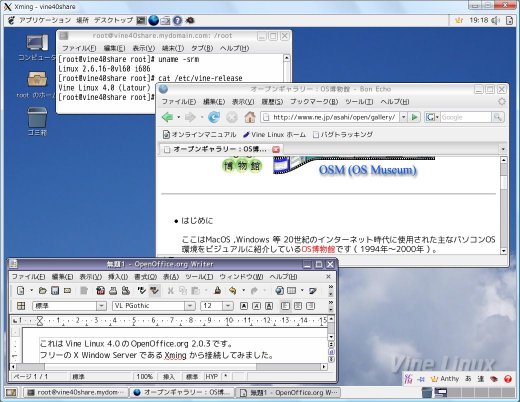The width and height of the screenshot is (520, 402).
Task: Click Writer horizontal scrollbar thumb
Action: (x=151, y=367)
